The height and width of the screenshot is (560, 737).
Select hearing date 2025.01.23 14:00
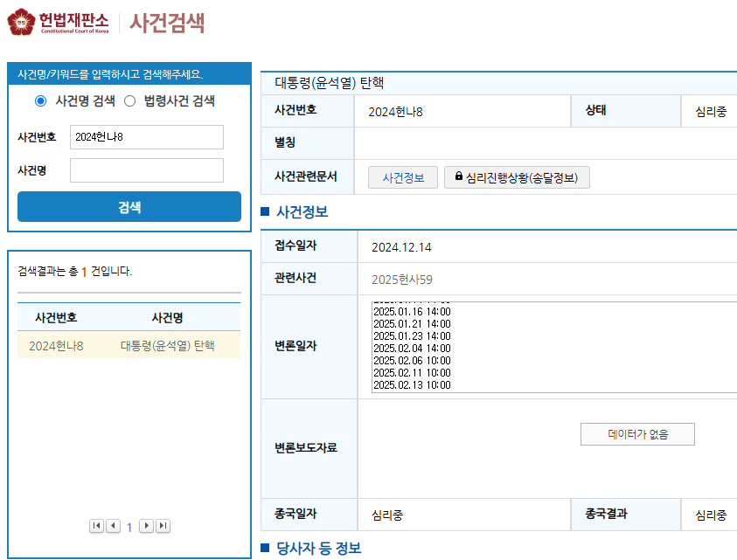tap(412, 335)
